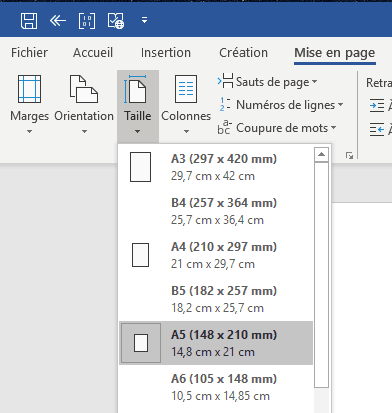Image resolution: width=392 pixels, height=413 pixels.
Task: Choose the A6 (105 x 148 mm) size
Action: (x=216, y=387)
